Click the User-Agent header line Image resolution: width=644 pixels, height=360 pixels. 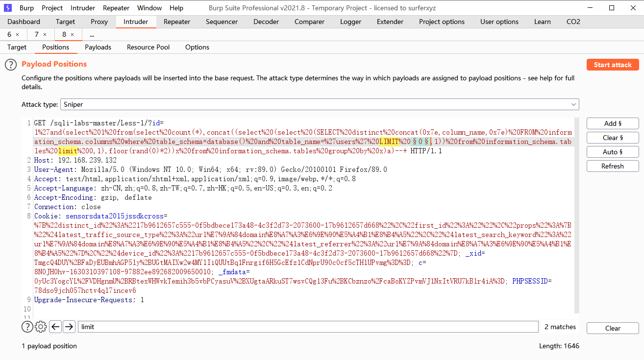coord(210,169)
